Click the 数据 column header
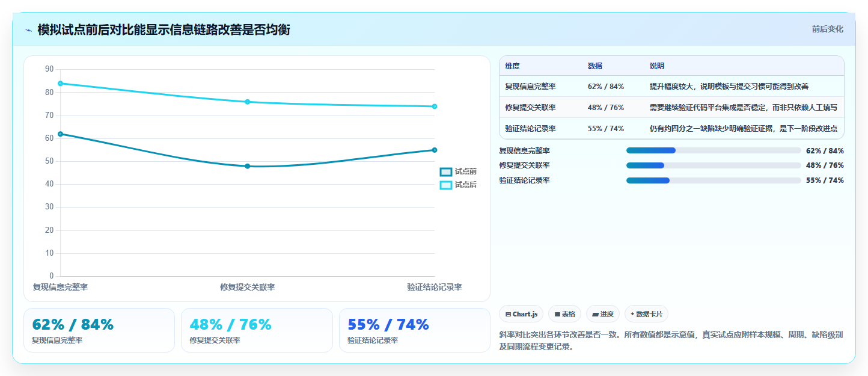 [x=595, y=66]
